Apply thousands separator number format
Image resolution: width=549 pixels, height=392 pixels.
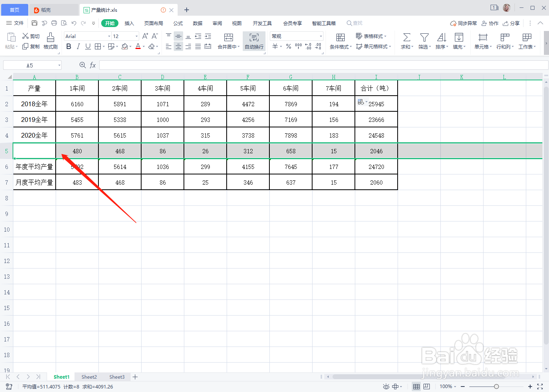pos(298,46)
